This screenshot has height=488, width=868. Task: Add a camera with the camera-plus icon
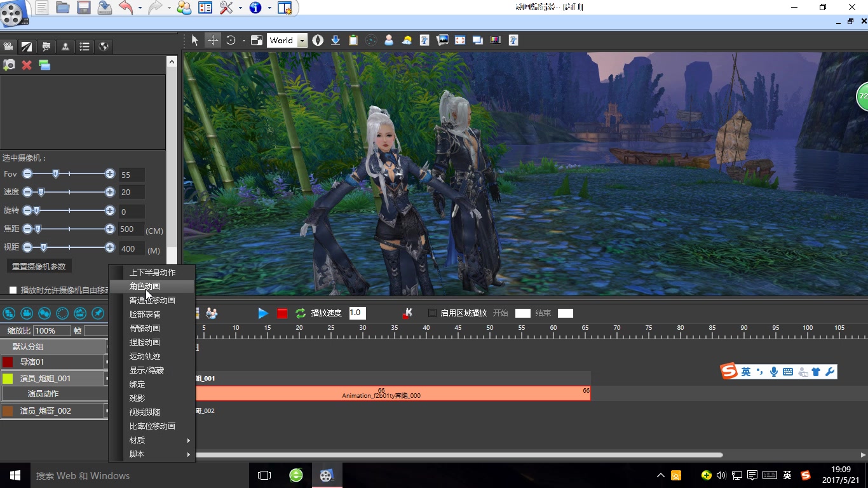[x=9, y=65]
